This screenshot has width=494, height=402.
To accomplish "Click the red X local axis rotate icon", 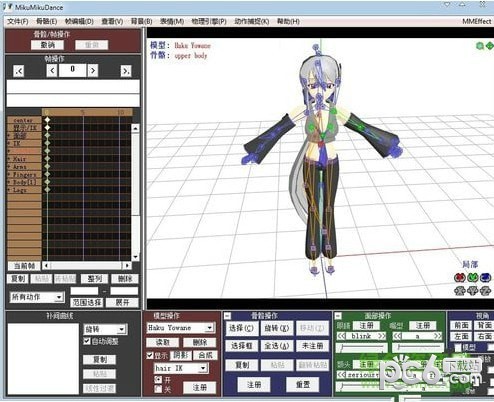I will [x=459, y=277].
